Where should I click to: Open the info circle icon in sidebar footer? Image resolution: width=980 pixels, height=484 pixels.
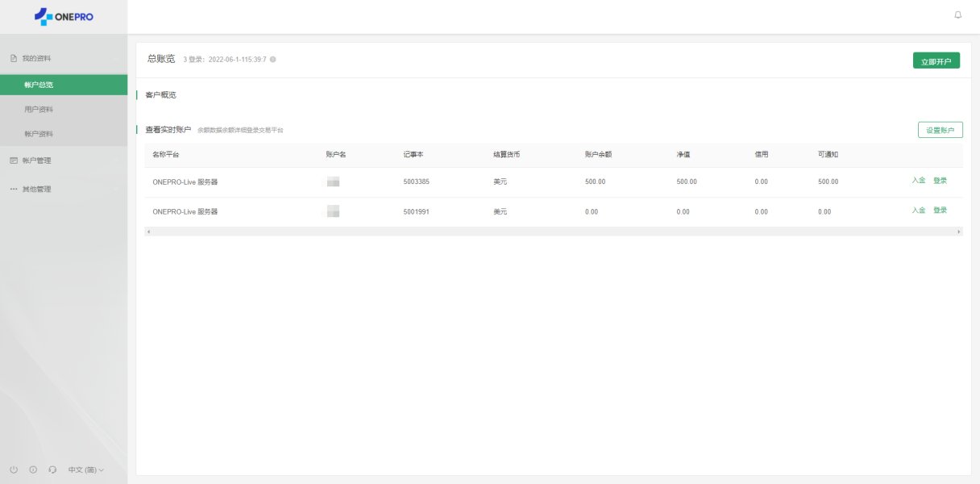click(x=33, y=469)
